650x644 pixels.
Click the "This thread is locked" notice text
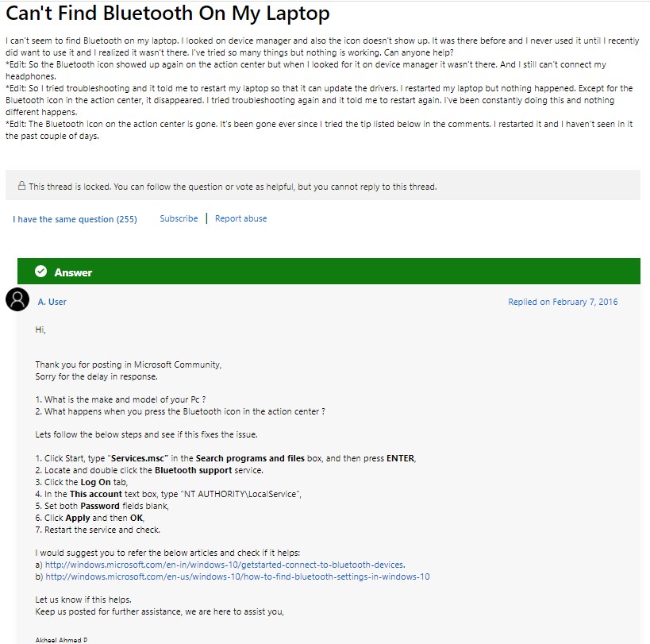tap(233, 187)
